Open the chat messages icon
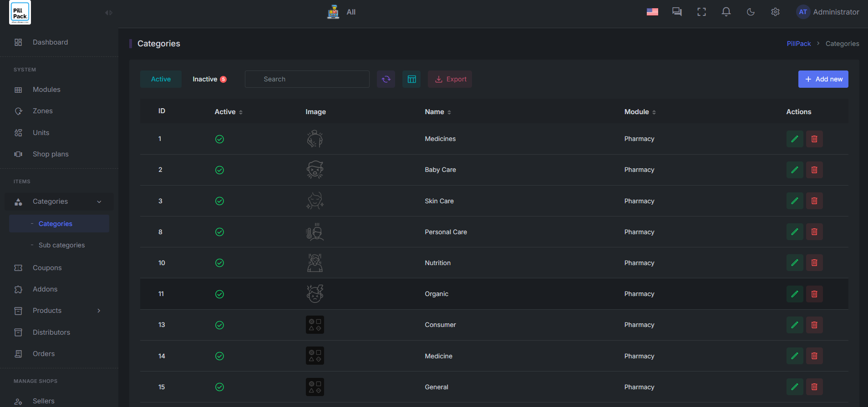The width and height of the screenshot is (868, 407). point(677,12)
